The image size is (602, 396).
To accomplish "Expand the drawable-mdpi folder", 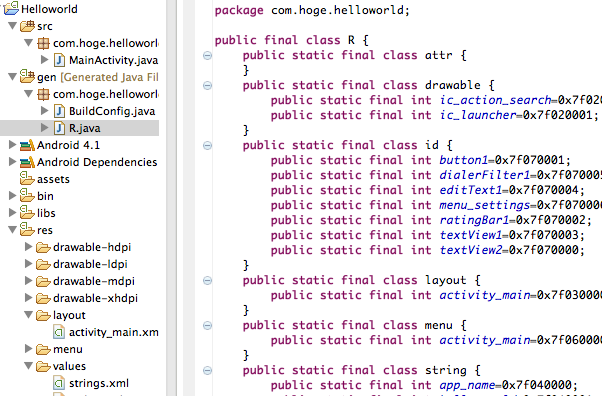I will 28,280.
